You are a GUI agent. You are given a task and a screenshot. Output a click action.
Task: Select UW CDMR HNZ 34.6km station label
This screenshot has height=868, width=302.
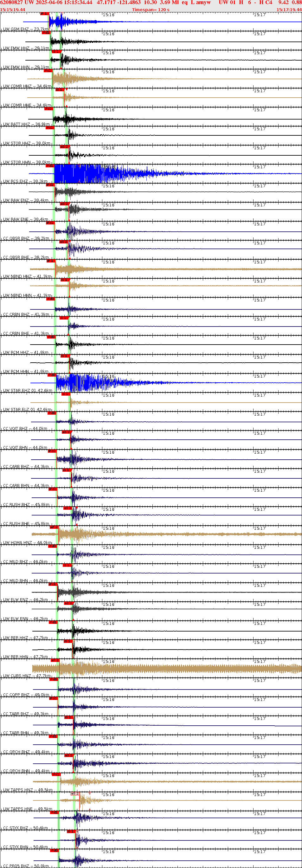27,86
